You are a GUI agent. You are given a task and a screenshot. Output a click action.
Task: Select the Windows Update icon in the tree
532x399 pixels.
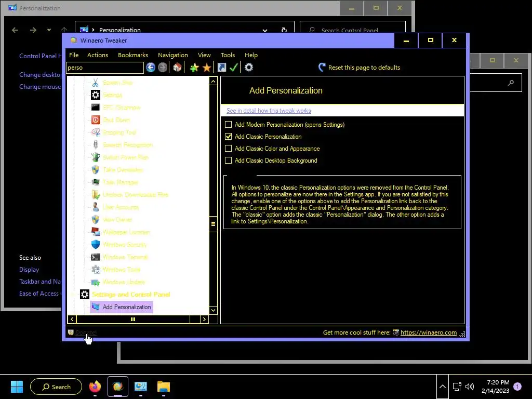(x=96, y=282)
